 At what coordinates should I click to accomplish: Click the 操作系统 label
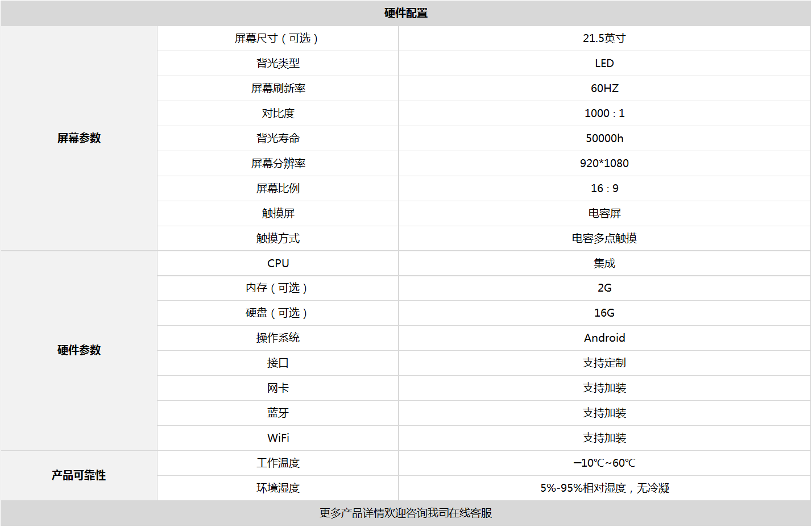click(x=278, y=338)
